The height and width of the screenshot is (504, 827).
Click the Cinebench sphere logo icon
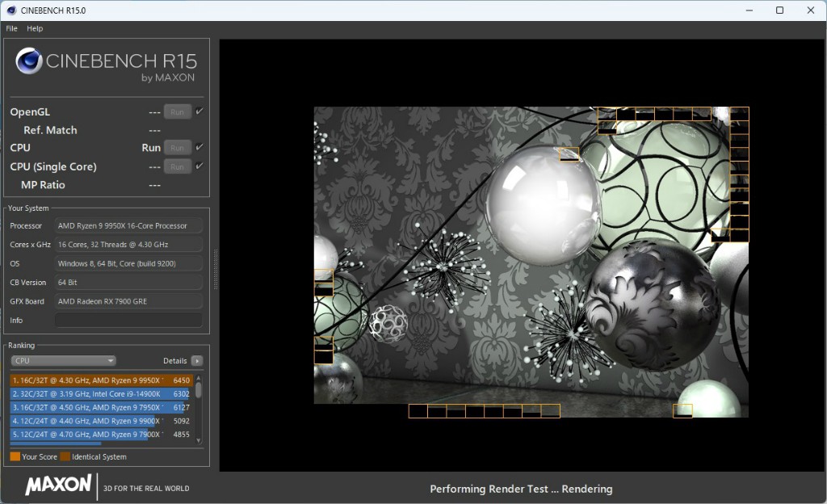(x=29, y=61)
